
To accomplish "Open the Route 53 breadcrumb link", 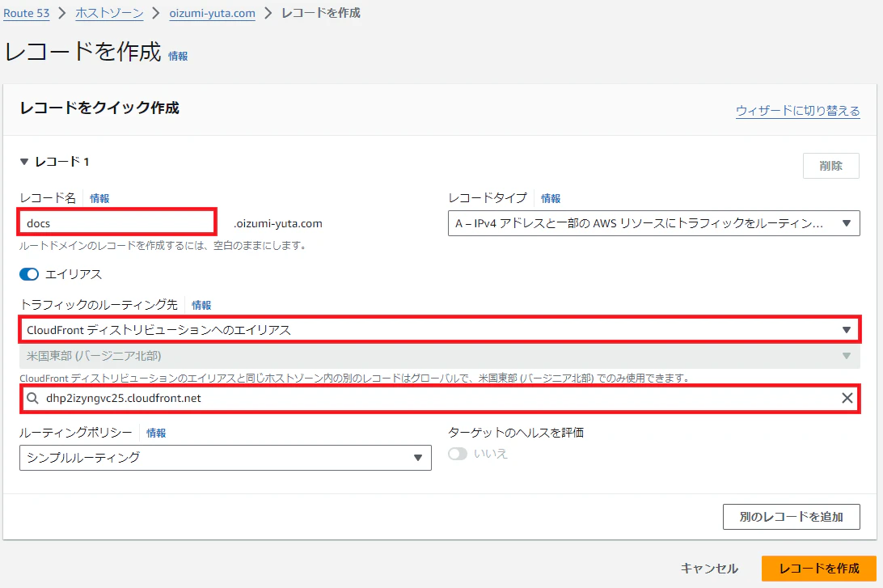I will pyautogui.click(x=27, y=13).
